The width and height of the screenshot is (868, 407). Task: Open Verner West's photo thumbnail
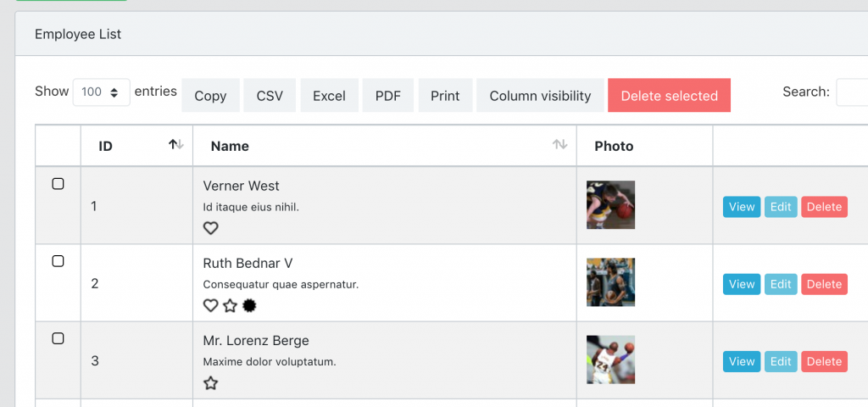point(610,205)
